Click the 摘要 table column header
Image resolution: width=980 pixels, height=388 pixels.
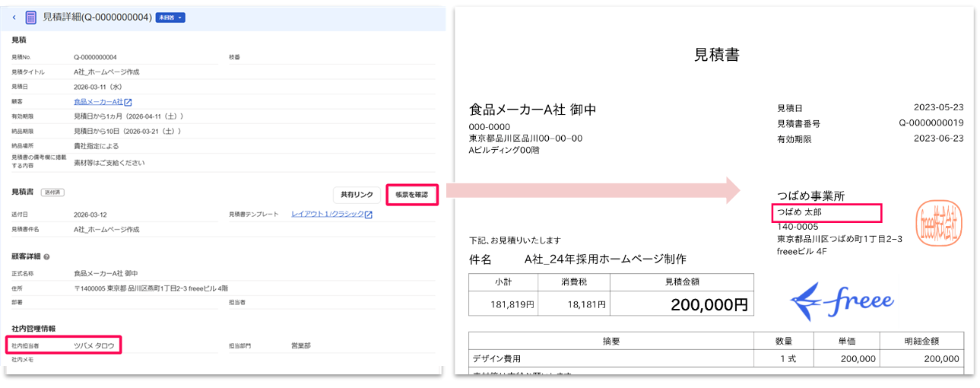[611, 341]
